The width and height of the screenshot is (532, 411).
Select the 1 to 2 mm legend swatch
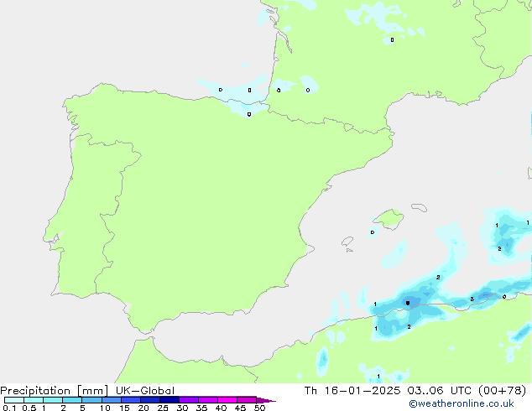[53, 400]
